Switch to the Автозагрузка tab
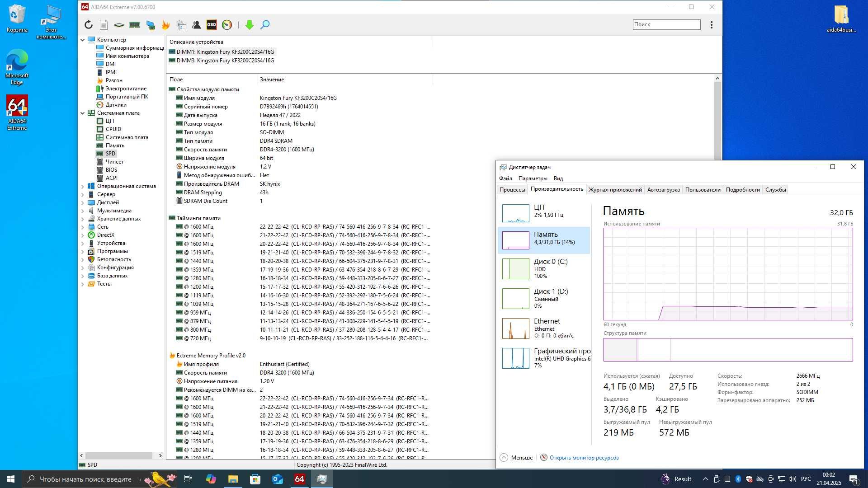This screenshot has width=868, height=488. pyautogui.click(x=663, y=190)
